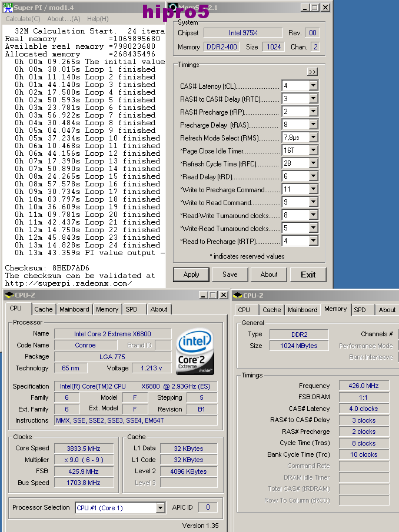The width and height of the screenshot is (399, 532).
Task: Open the RAS# Precharge (tRP) dropdown
Action: point(314,111)
